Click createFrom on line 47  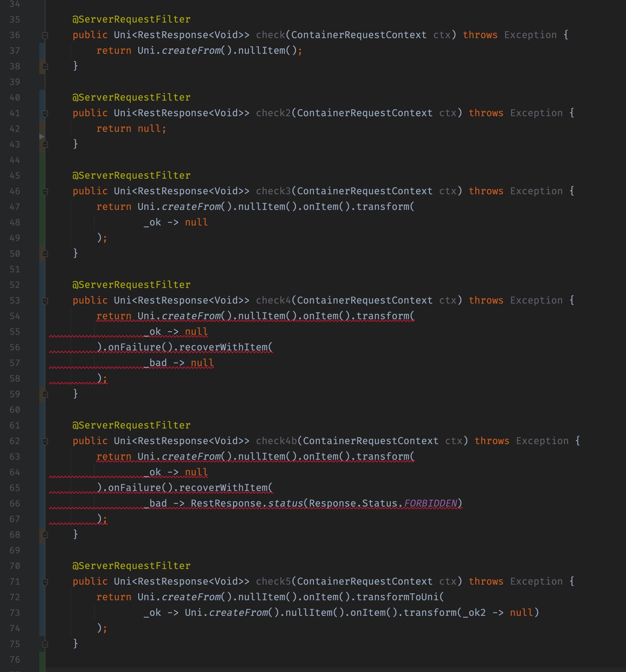pyautogui.click(x=191, y=207)
